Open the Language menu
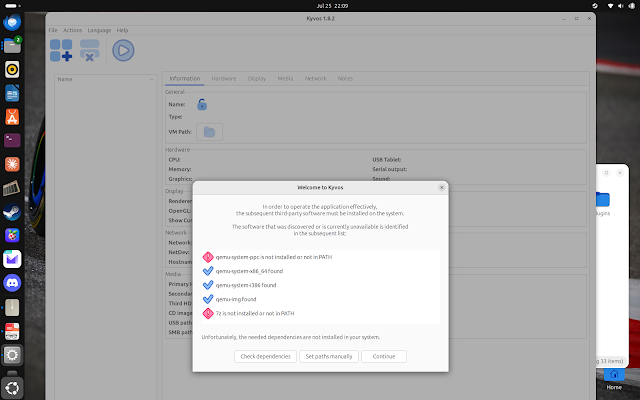Image resolution: width=640 pixels, height=400 pixels. (x=99, y=30)
